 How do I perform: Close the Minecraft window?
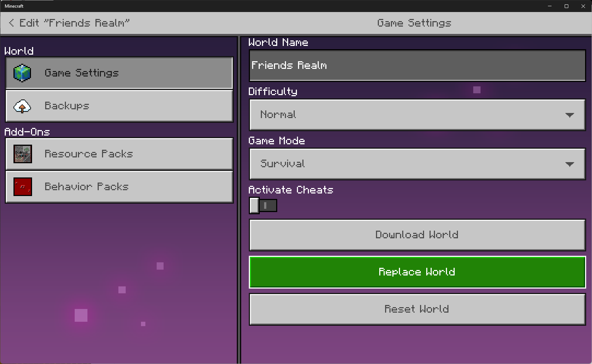coord(583,6)
